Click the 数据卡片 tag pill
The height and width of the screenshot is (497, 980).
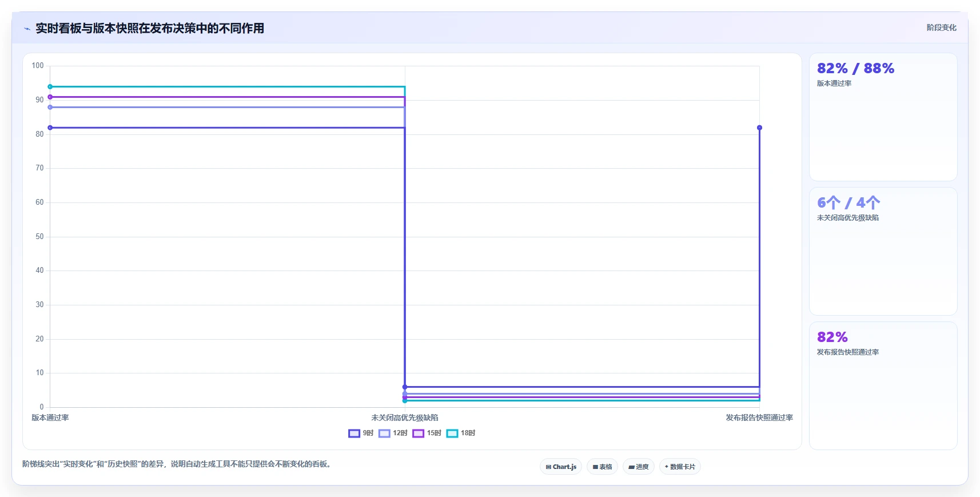pos(680,467)
